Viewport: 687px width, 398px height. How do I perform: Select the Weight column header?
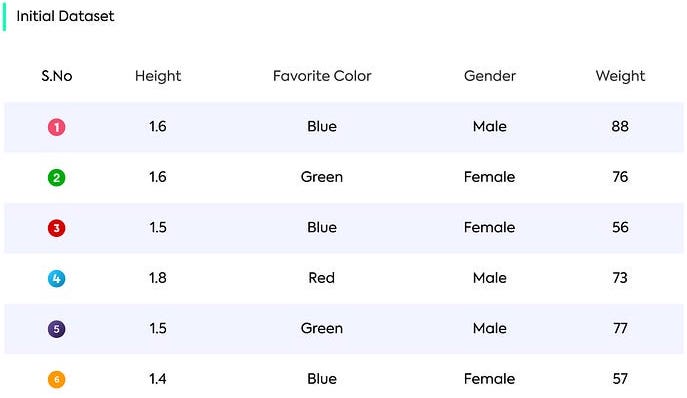pos(620,76)
